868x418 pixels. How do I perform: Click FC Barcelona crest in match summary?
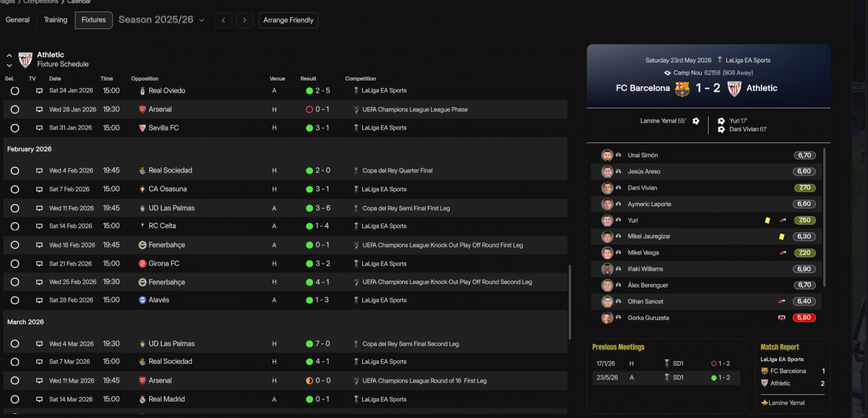coord(682,89)
